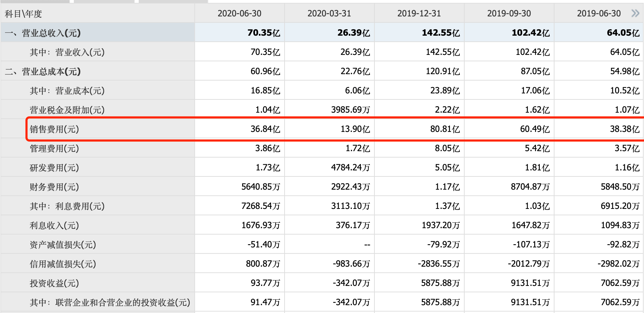Click the 销售费用(元) row label
The width and height of the screenshot is (644, 313).
coord(54,129)
